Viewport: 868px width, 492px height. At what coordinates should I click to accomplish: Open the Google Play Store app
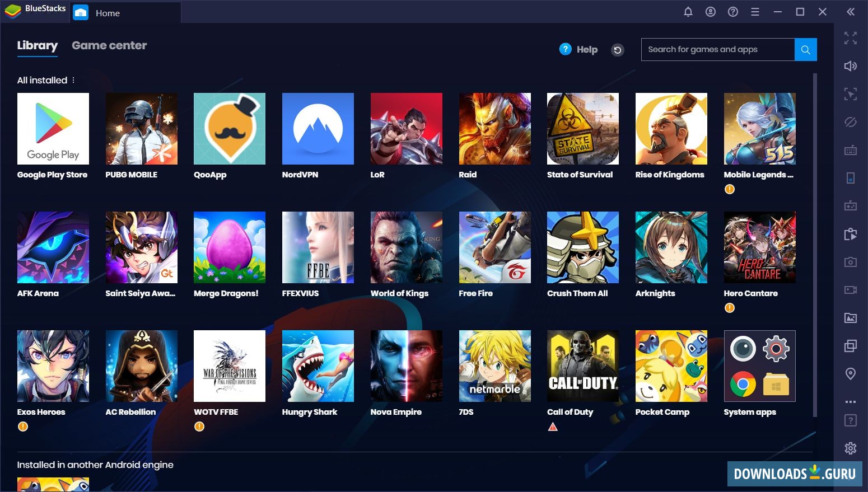click(x=53, y=129)
